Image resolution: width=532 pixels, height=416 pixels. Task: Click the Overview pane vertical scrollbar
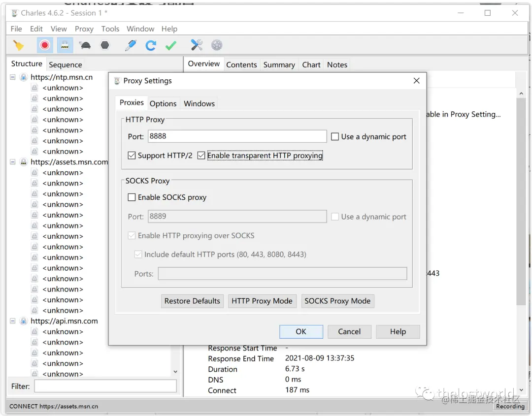pyautogui.click(x=521, y=202)
